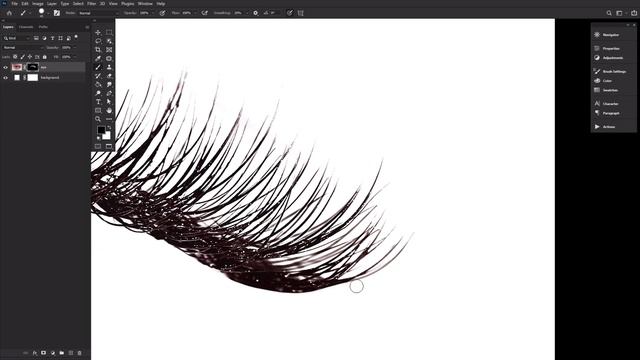Toggle pressure for size control

point(289,13)
